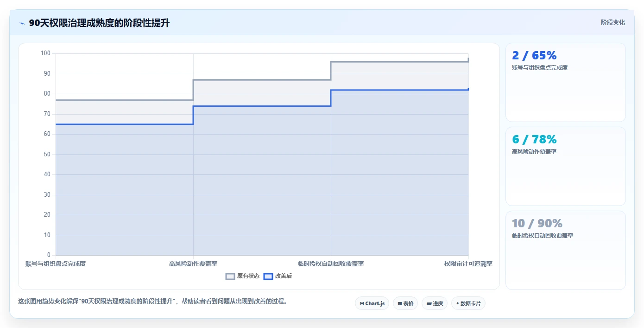Click the 进度 tag chip

pos(435,303)
